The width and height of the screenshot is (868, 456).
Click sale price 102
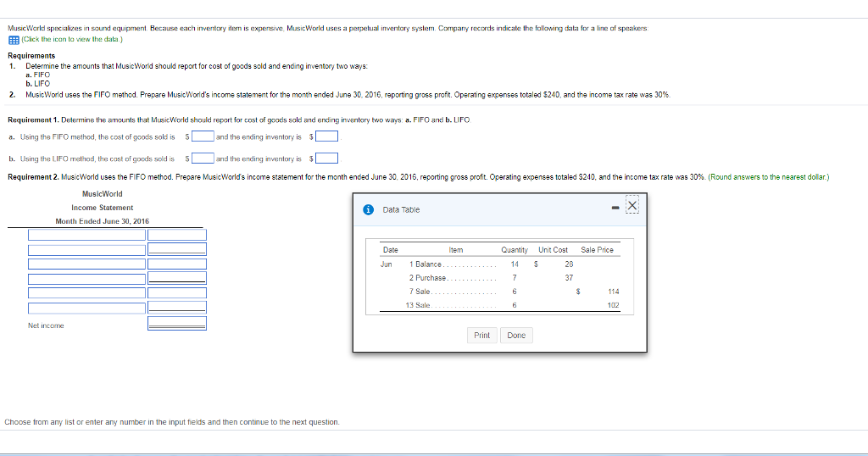coord(614,305)
